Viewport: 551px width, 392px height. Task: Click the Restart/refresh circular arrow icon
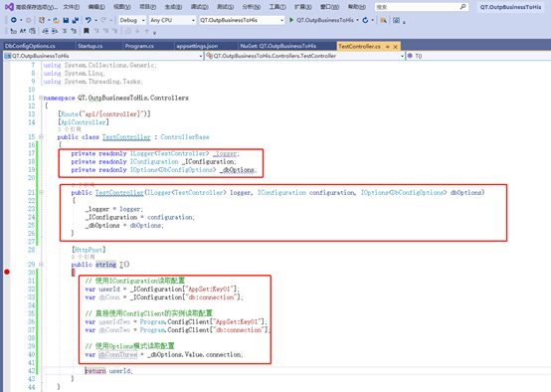pyautogui.click(x=365, y=20)
